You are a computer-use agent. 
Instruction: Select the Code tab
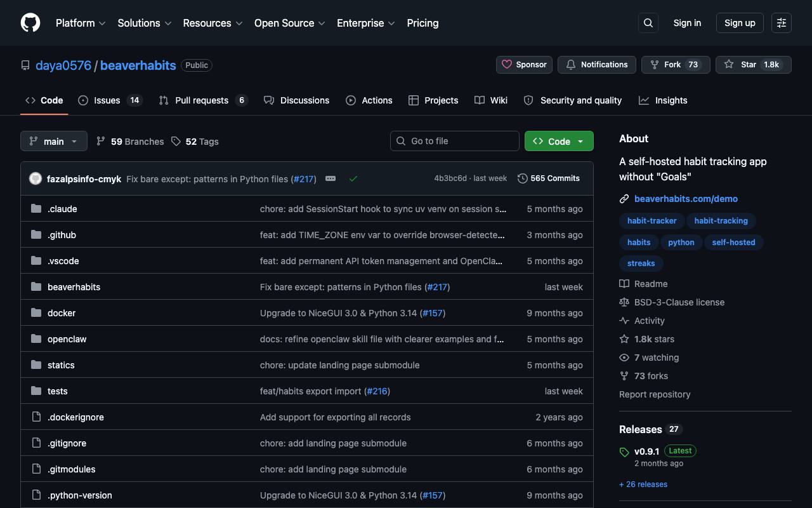click(x=44, y=100)
